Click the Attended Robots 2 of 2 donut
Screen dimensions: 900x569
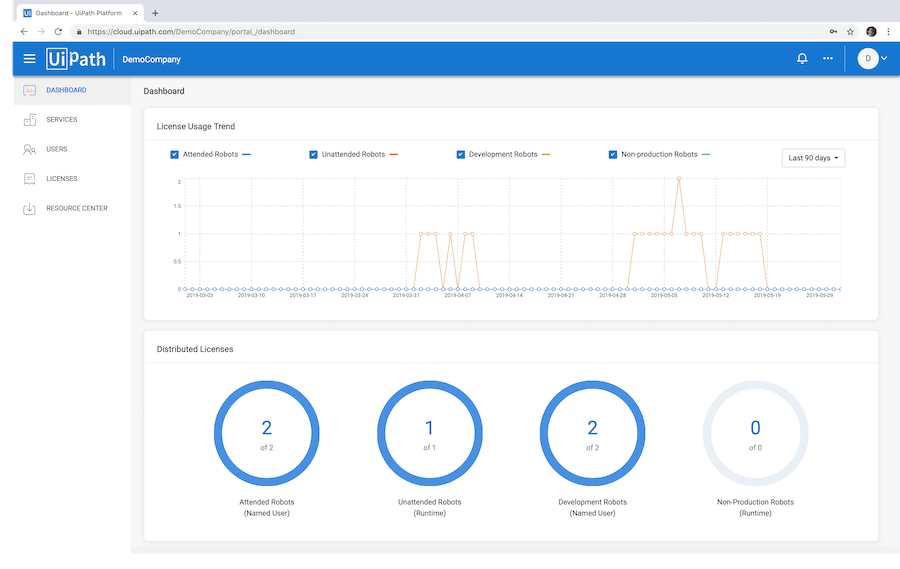(267, 433)
